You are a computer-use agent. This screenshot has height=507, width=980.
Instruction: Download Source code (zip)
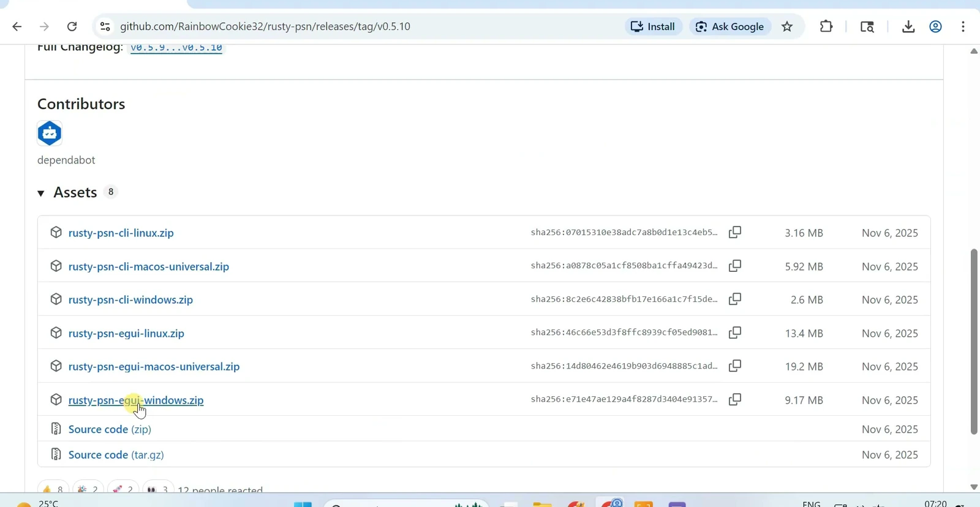point(110,429)
